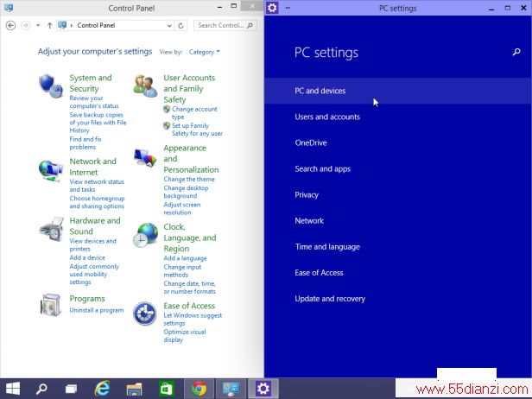Open Save backup copies with File History
The width and height of the screenshot is (532, 399).
tap(98, 123)
